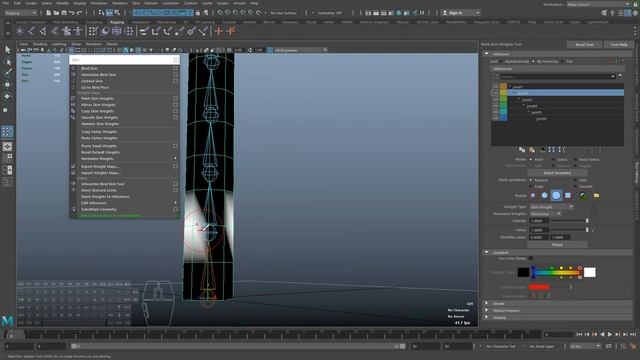Pick the Paint Selection tool in toolbox

pyautogui.click(x=7, y=73)
